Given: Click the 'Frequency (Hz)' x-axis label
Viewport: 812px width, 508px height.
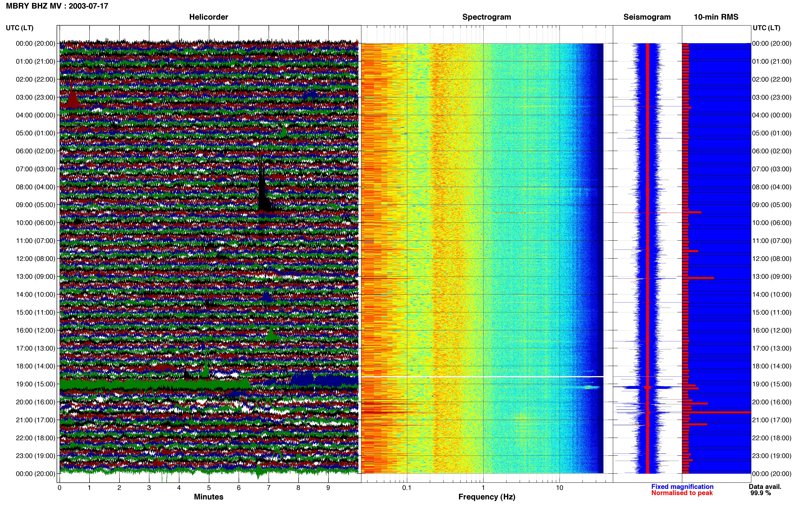Looking at the screenshot, I should pos(487,497).
